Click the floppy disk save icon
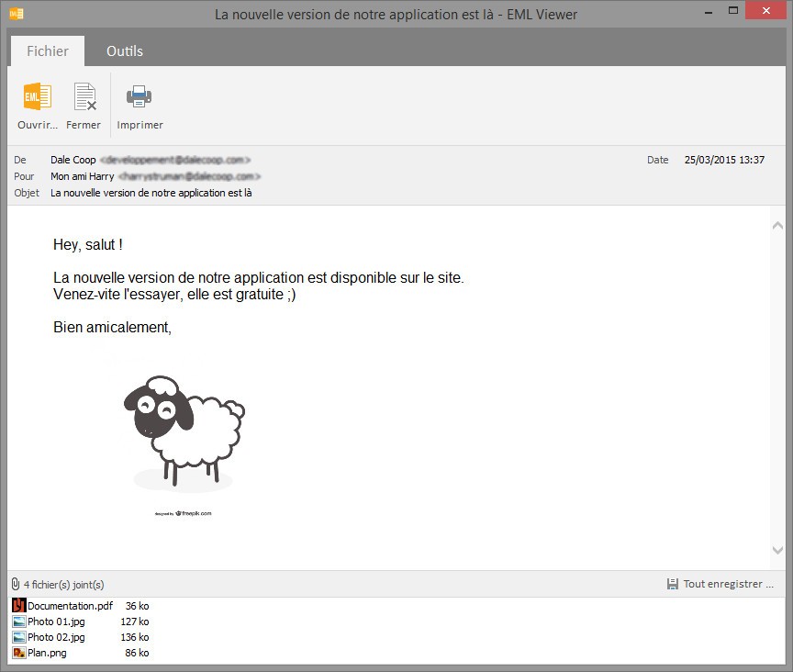 click(672, 584)
